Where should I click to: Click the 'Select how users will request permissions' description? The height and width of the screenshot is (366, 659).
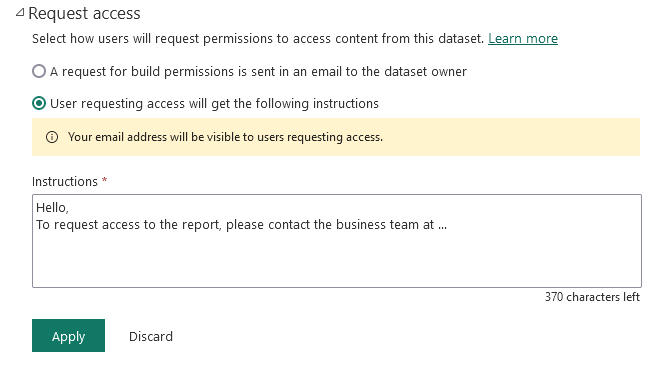(258, 39)
